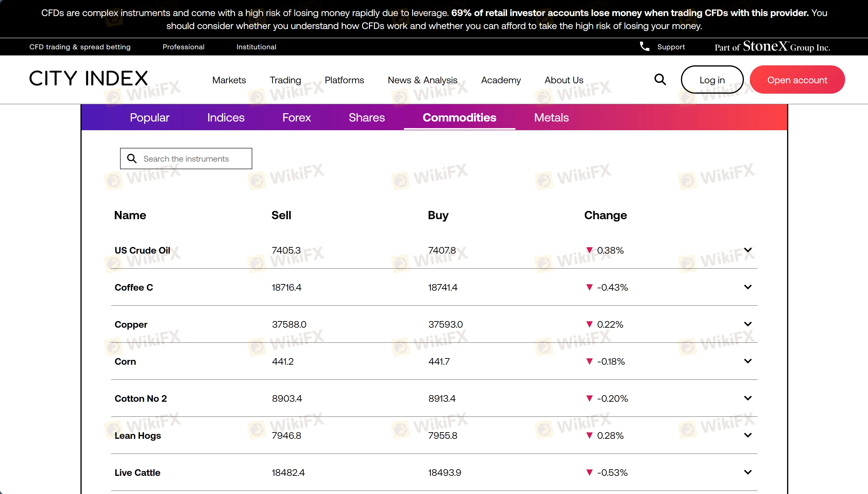This screenshot has width=868, height=494.
Task: Open the Markets menu
Action: (x=229, y=80)
